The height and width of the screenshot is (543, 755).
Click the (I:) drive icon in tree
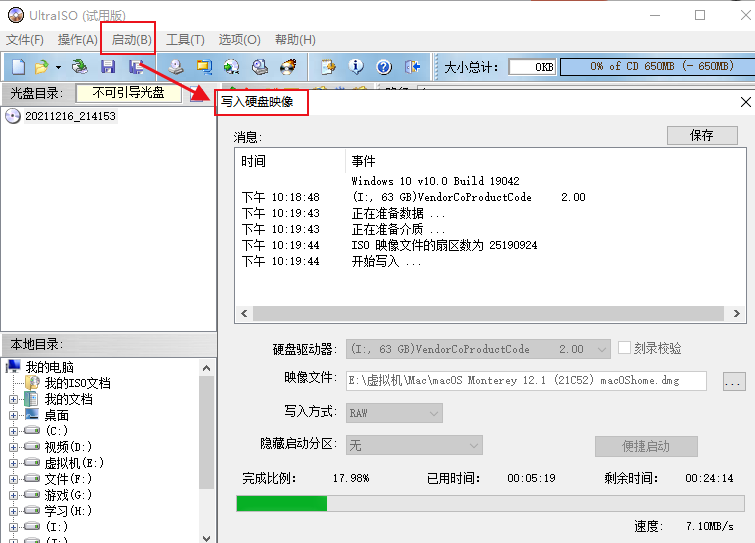point(32,526)
